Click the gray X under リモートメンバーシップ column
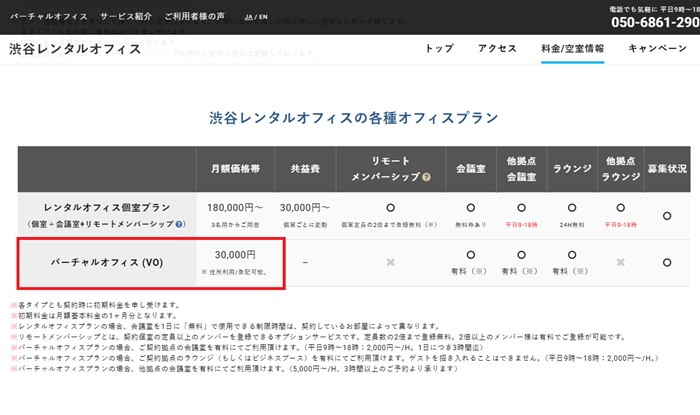This screenshot has height=415, width=700. pyautogui.click(x=391, y=262)
